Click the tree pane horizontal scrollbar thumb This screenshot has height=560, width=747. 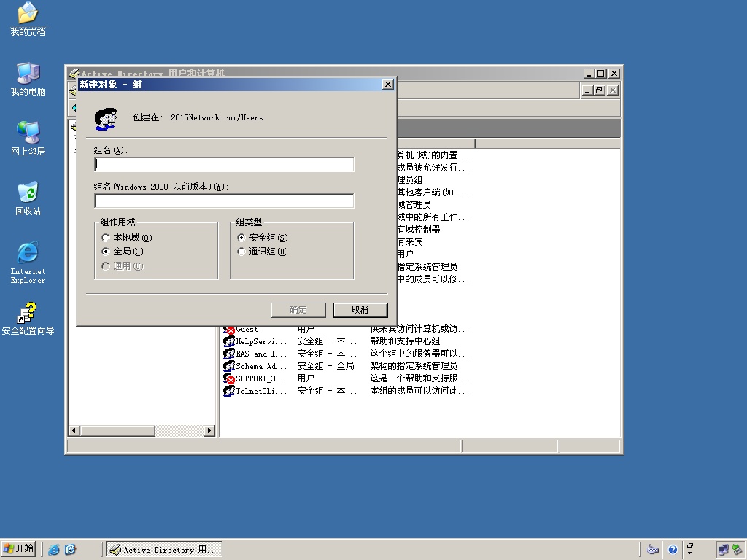(x=117, y=430)
